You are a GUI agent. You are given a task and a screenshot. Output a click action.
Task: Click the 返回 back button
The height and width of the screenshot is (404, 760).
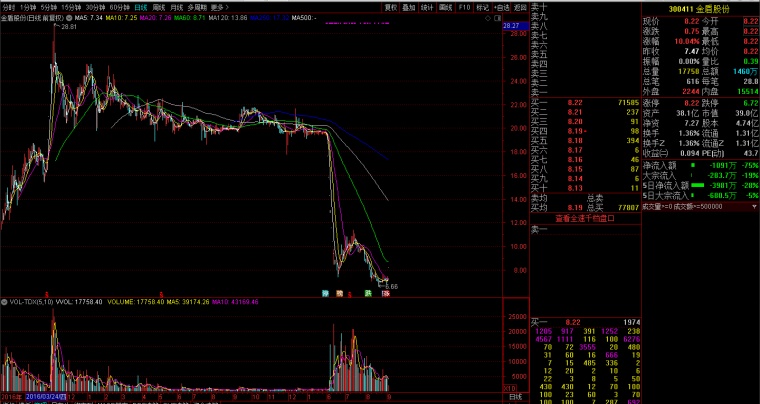520,7
